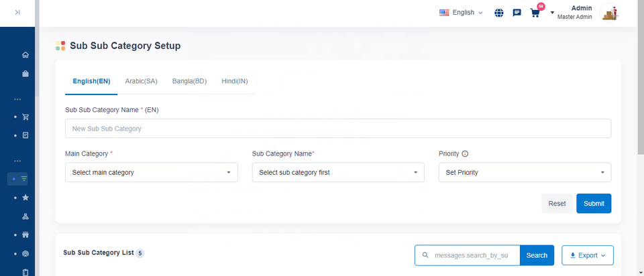Open the Export menu button
This screenshot has height=276, width=644.
(587, 255)
